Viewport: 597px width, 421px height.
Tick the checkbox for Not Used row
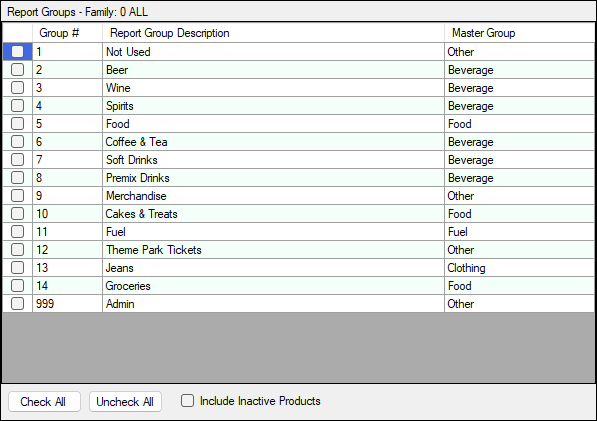click(x=18, y=52)
